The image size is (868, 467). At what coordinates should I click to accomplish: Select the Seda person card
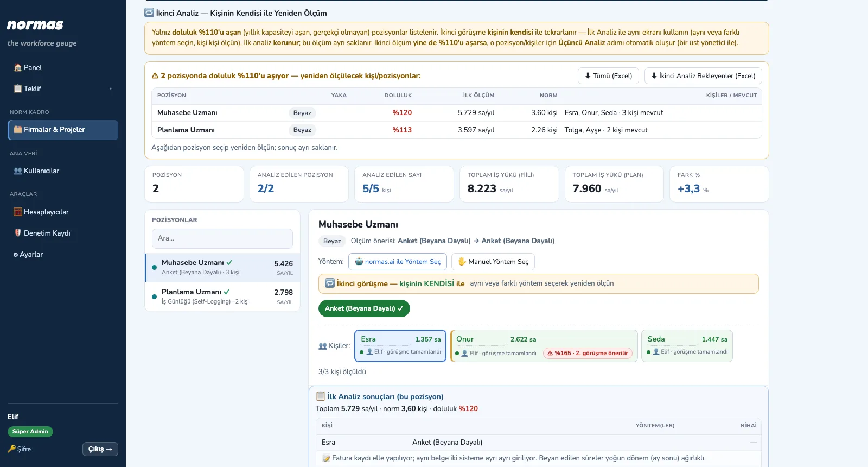coord(687,346)
